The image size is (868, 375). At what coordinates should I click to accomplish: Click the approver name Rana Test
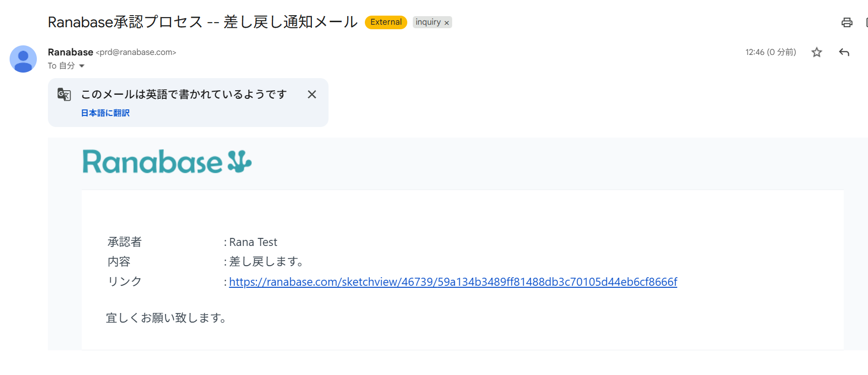point(253,242)
